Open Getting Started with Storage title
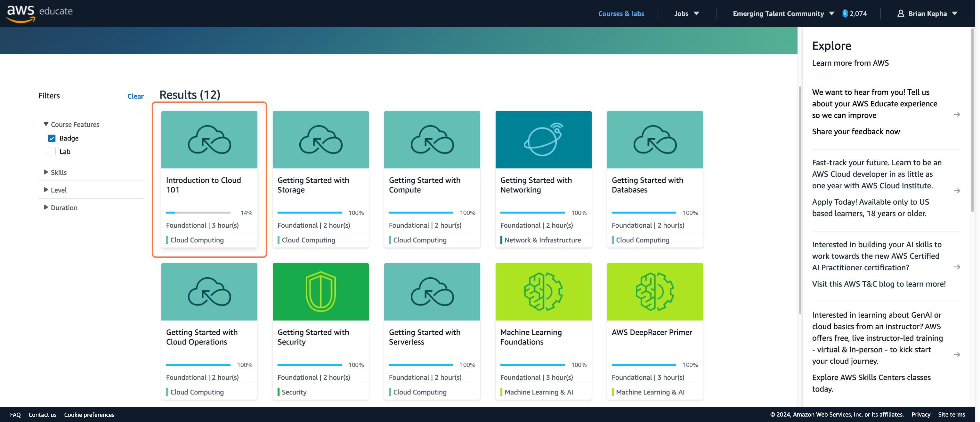 click(313, 185)
